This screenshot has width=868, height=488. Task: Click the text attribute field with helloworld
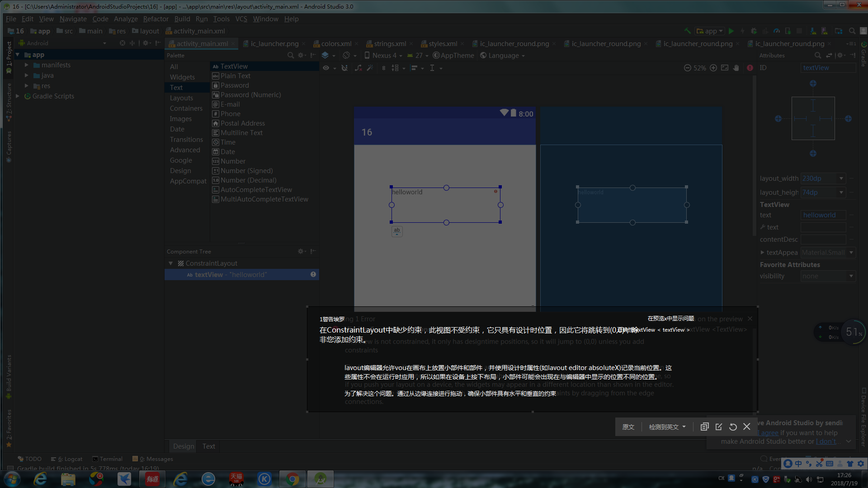823,215
